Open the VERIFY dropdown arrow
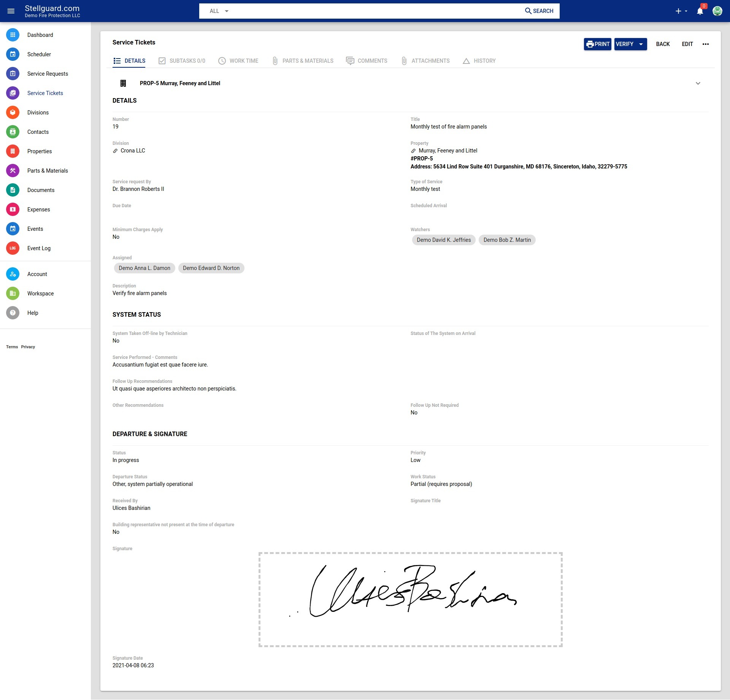 click(641, 44)
